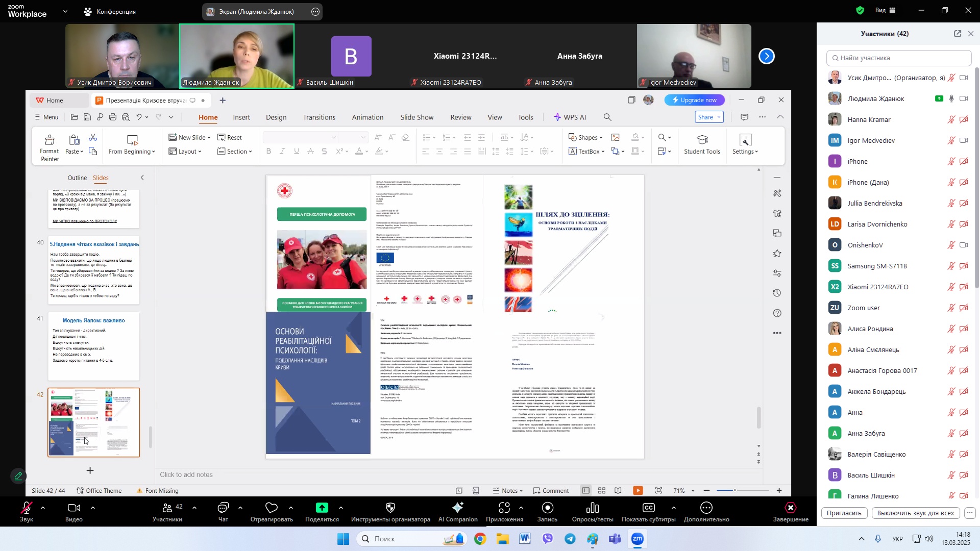Click the Invite participants button
The height and width of the screenshot is (551, 980).
[x=844, y=513]
